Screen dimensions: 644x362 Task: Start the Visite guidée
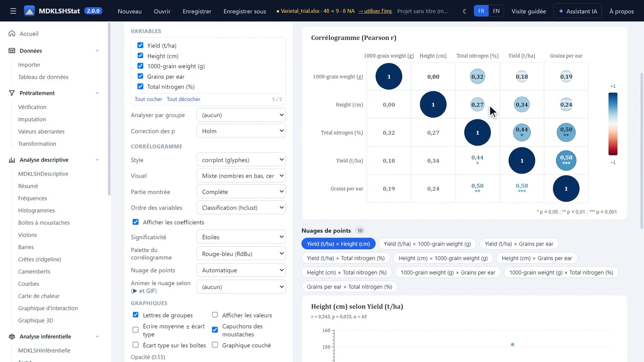pos(528,11)
